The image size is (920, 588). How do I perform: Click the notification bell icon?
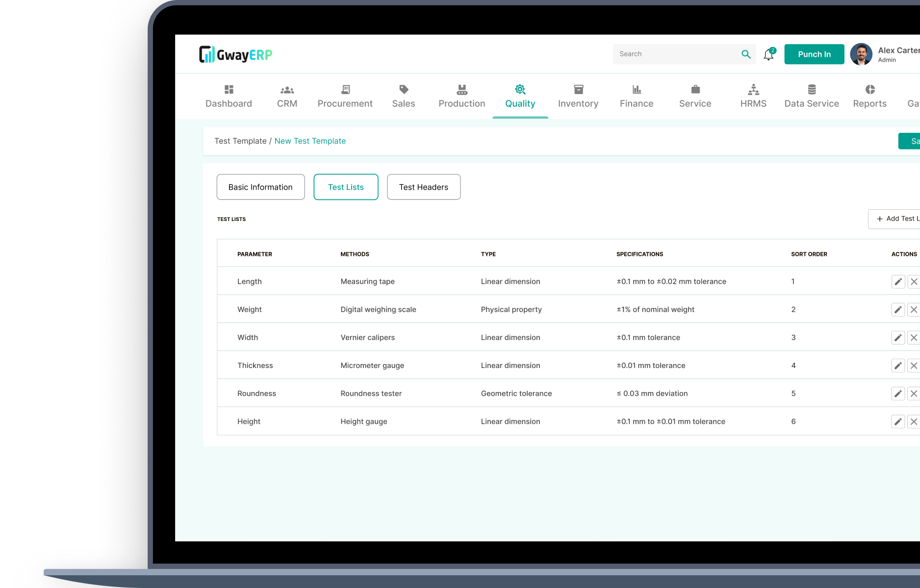coord(768,54)
